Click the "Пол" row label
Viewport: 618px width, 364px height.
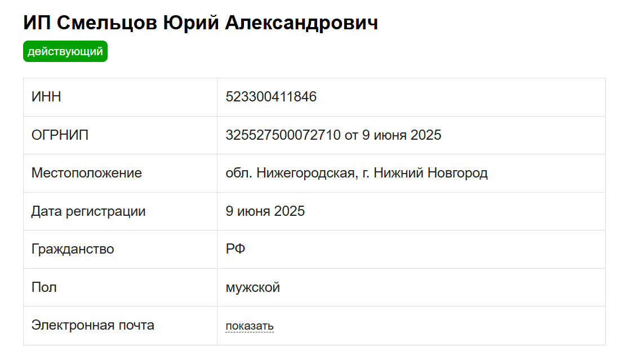point(44,287)
